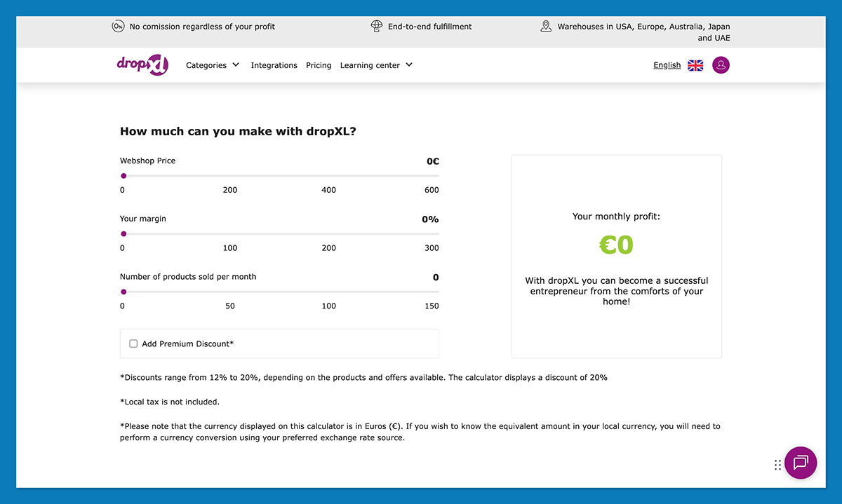This screenshot has width=842, height=504.
Task: Click the UK flag language icon
Action: pyautogui.click(x=695, y=65)
